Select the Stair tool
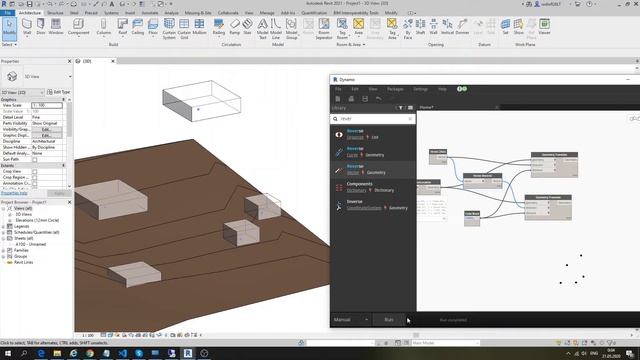The width and height of the screenshot is (640, 360). 247,27
